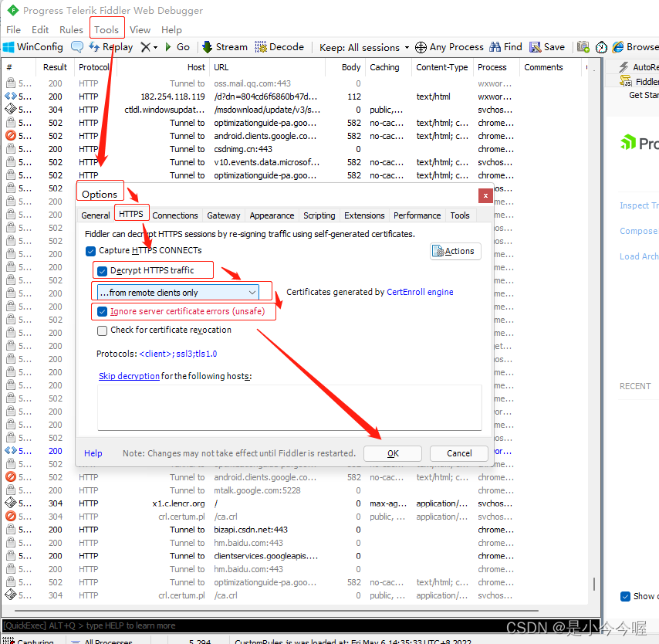Click the QuickExec command input box
The image size is (659, 644).
pos(301,625)
